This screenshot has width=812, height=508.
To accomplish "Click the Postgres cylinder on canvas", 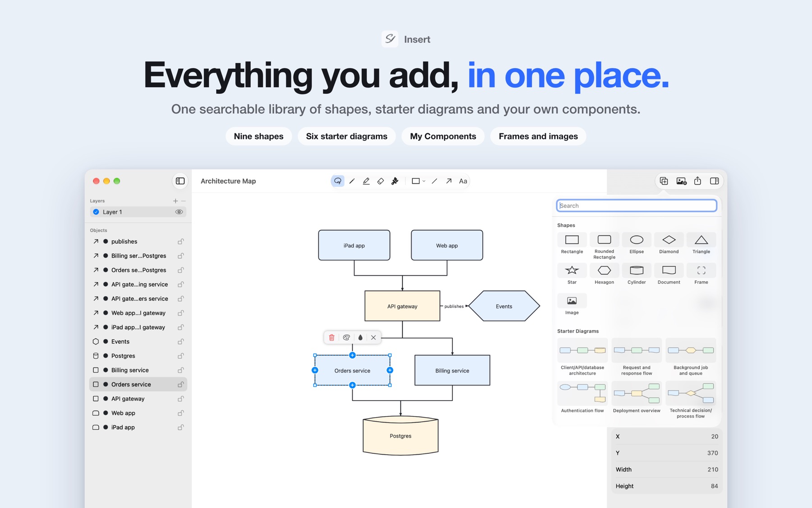I will pos(401,436).
